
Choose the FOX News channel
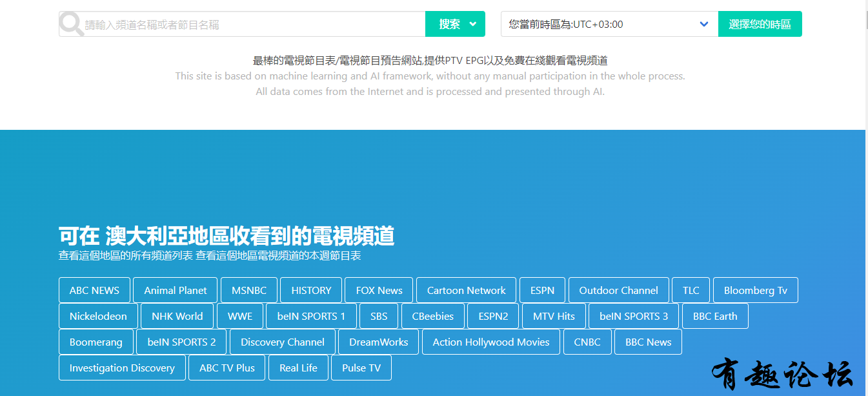point(379,290)
